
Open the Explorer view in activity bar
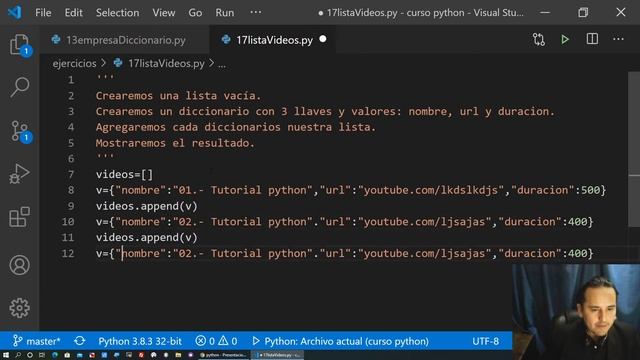pyautogui.click(x=19, y=44)
